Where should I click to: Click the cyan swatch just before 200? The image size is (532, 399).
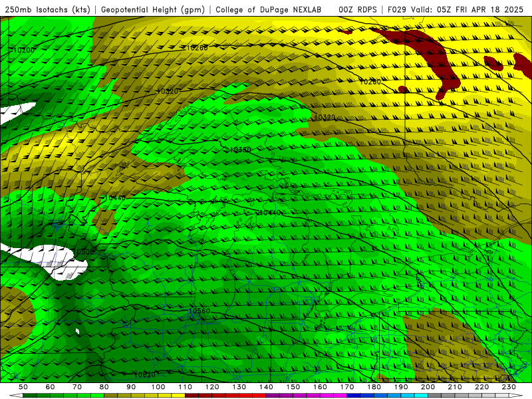(x=421, y=396)
